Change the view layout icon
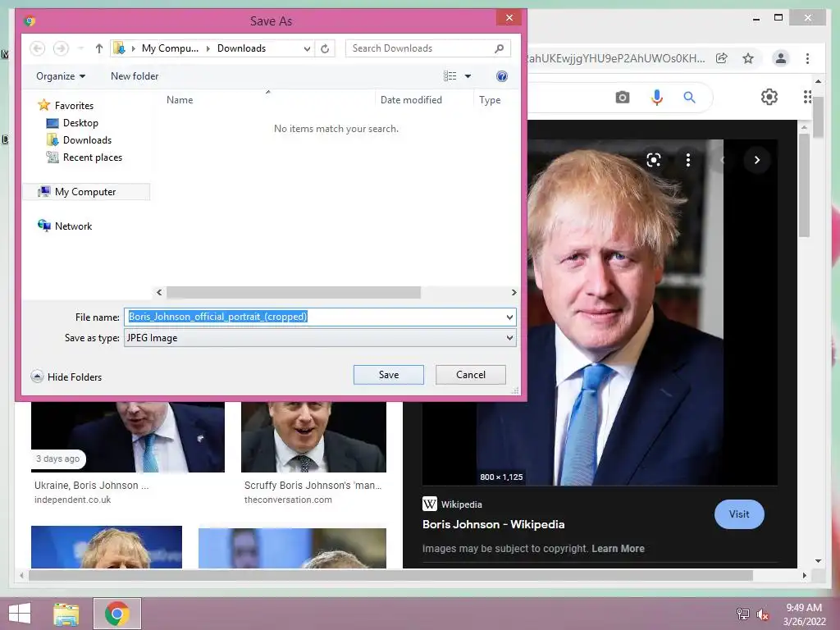 (450, 76)
